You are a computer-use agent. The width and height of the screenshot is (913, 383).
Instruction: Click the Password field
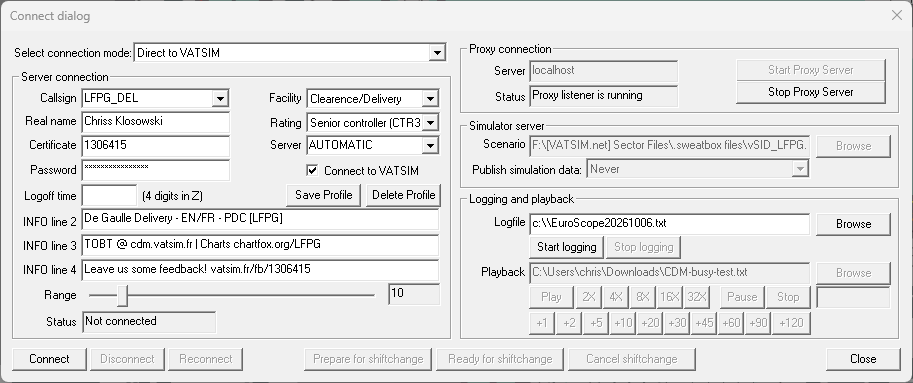point(155,170)
